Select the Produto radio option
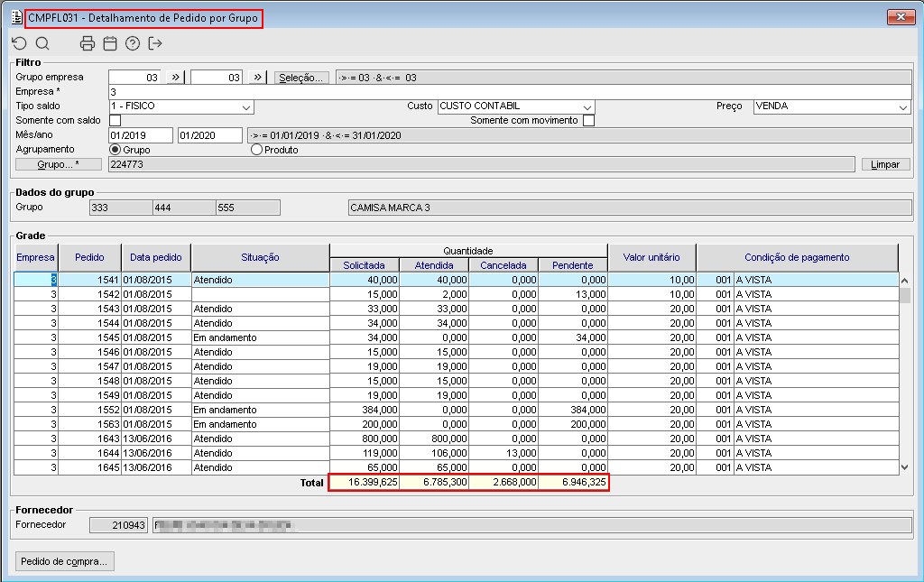Image resolution: width=924 pixels, height=582 pixels. coord(256,150)
